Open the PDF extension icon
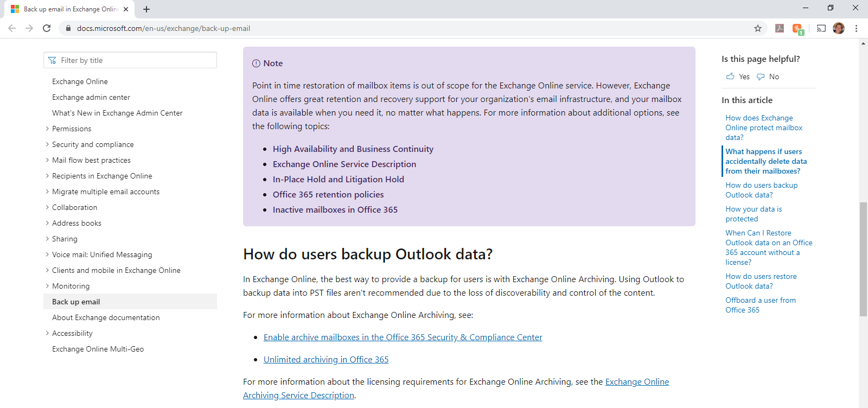Image resolution: width=868 pixels, height=408 pixels. click(x=780, y=28)
